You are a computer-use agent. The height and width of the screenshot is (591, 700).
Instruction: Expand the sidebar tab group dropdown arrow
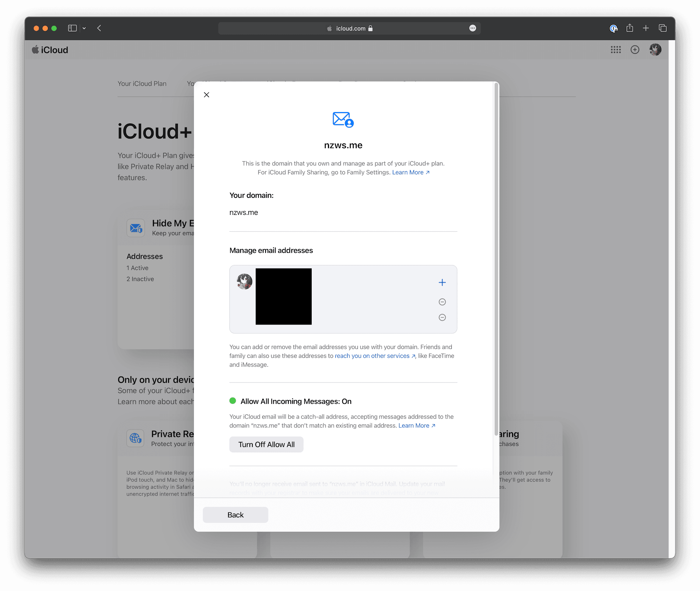coord(84,28)
